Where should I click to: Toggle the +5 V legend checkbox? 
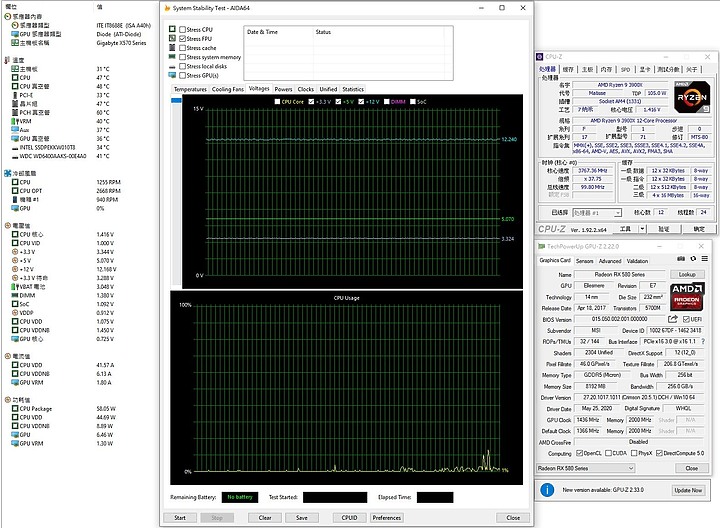coord(338,101)
